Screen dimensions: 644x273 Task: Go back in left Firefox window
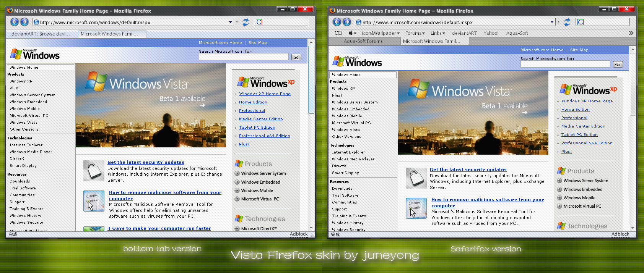click(x=14, y=22)
